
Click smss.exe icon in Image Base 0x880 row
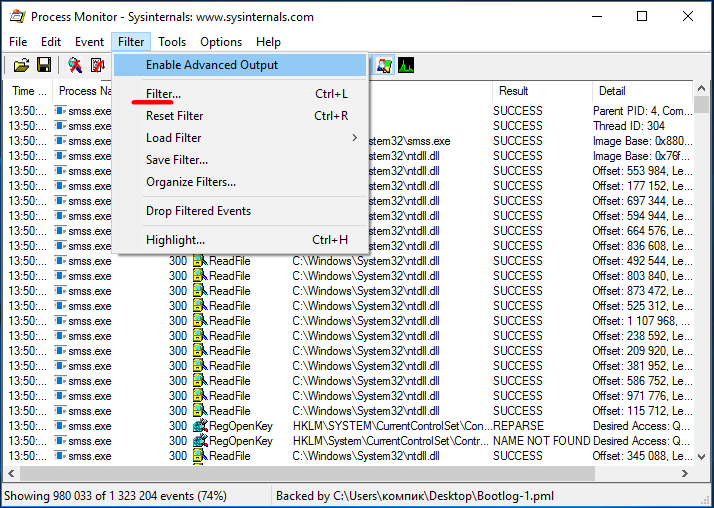click(x=61, y=141)
